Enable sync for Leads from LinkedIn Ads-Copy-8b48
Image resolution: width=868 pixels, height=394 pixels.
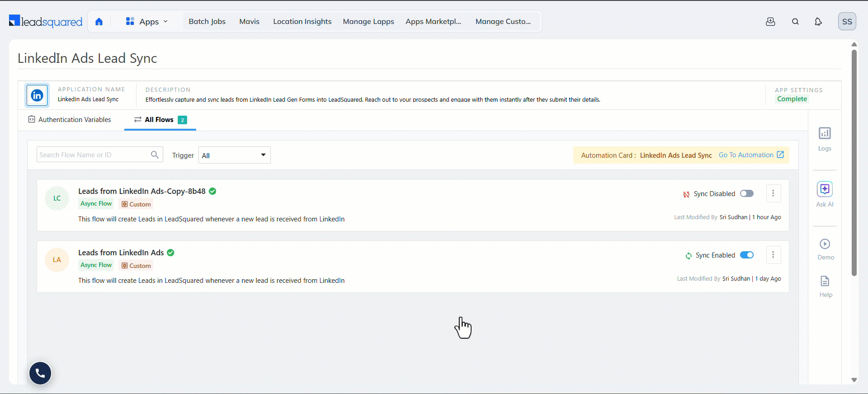[747, 193]
